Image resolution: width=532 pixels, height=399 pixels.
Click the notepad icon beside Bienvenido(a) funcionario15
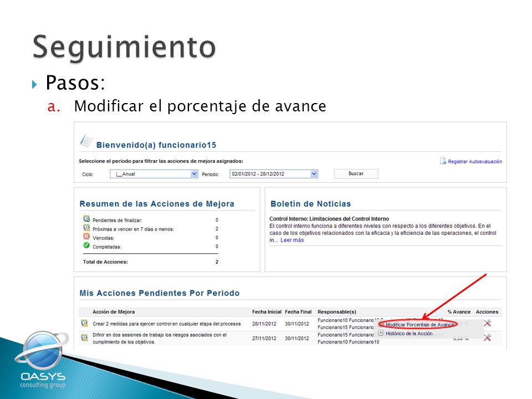click(x=86, y=141)
